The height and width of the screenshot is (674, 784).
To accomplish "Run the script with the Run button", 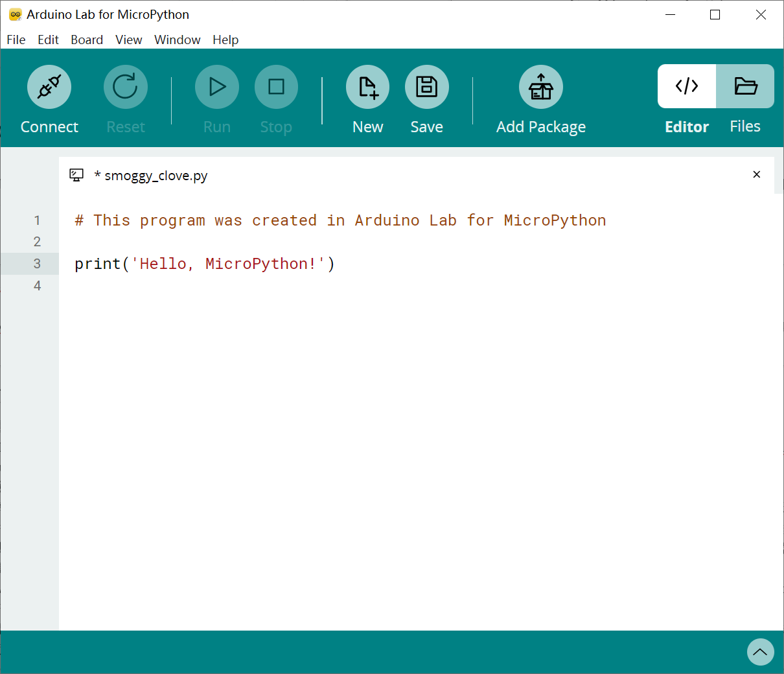I will click(x=217, y=87).
